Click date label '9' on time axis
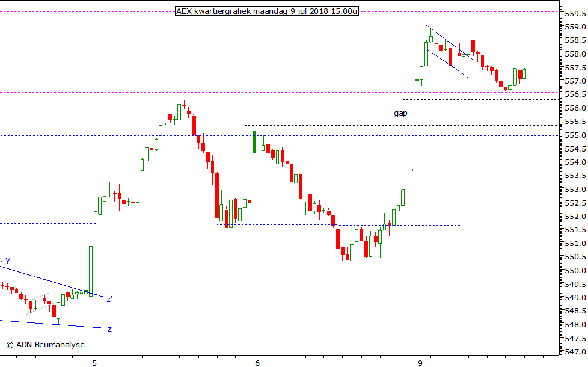The image size is (588, 367). coord(420,363)
